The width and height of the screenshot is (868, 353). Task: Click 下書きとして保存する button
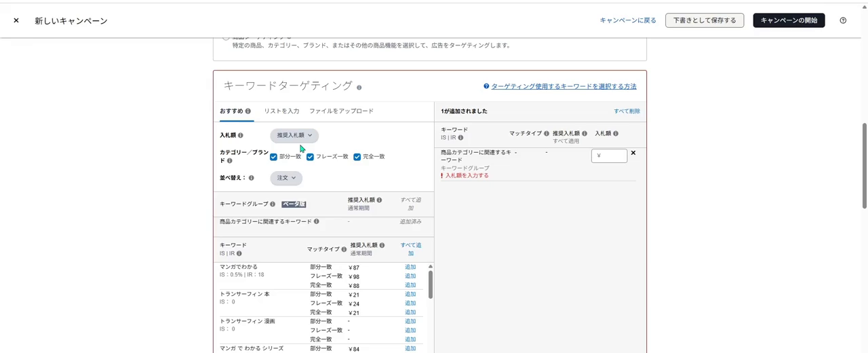tap(705, 20)
